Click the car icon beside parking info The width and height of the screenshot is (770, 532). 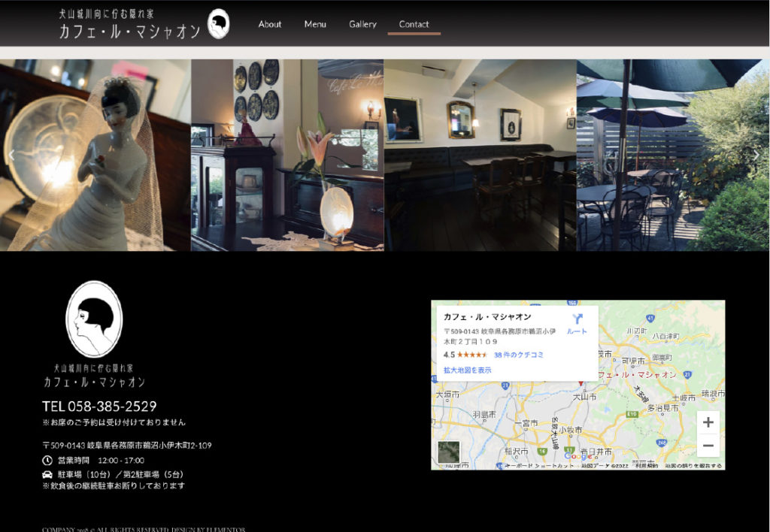point(47,475)
